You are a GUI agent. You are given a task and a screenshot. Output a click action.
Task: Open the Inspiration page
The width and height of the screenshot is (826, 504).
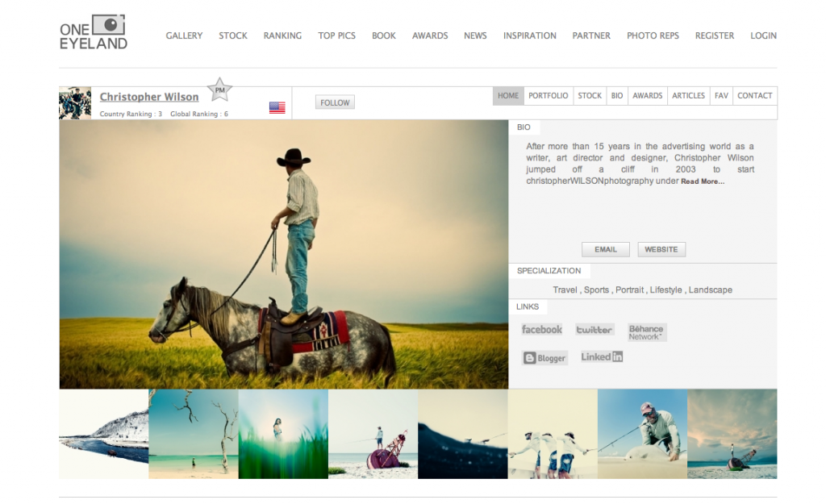pos(529,35)
